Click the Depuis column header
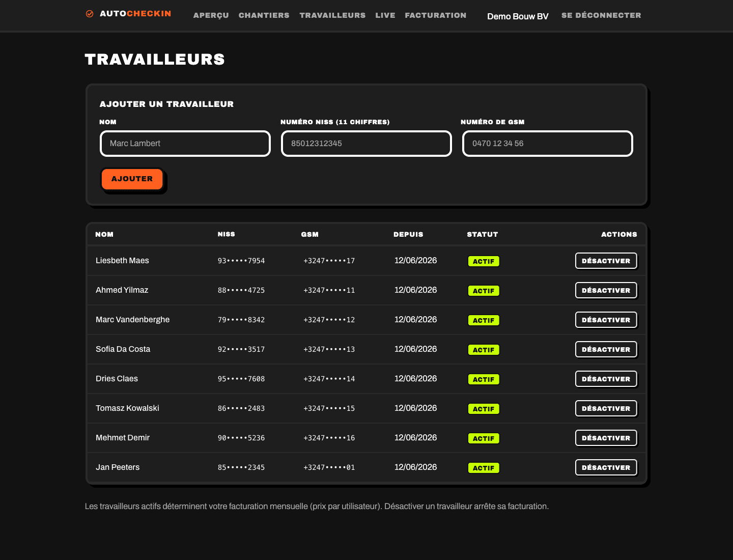The image size is (733, 560). tap(408, 234)
